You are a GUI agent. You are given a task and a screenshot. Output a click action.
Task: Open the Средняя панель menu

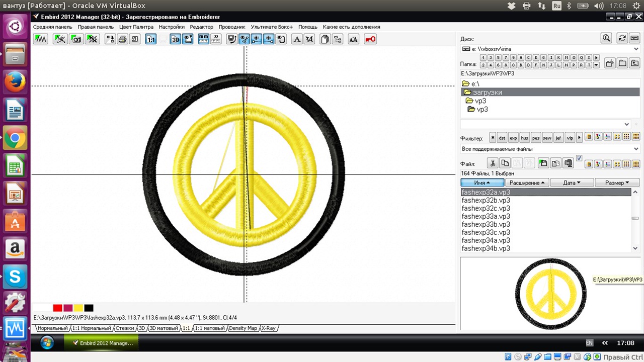[53, 27]
